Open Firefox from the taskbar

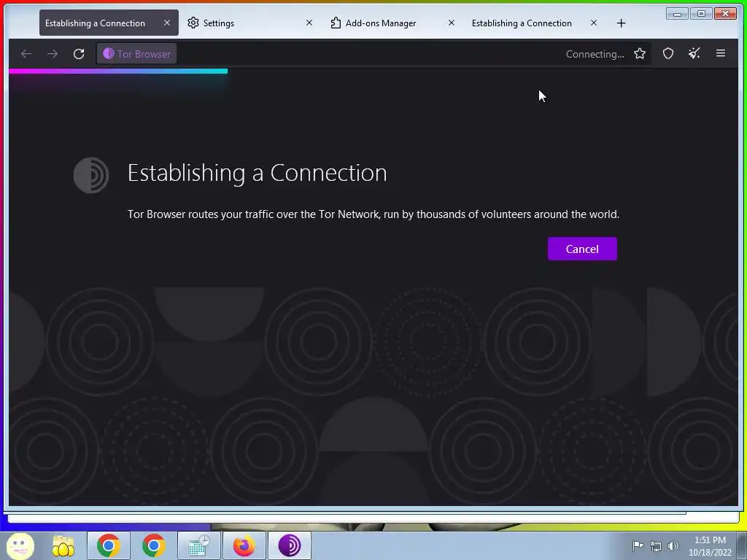coord(244,545)
